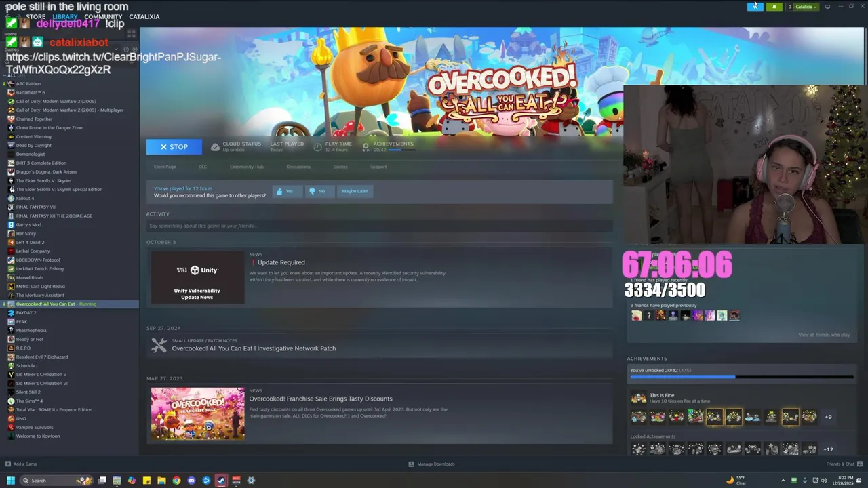Open the DLC tab

point(203,167)
